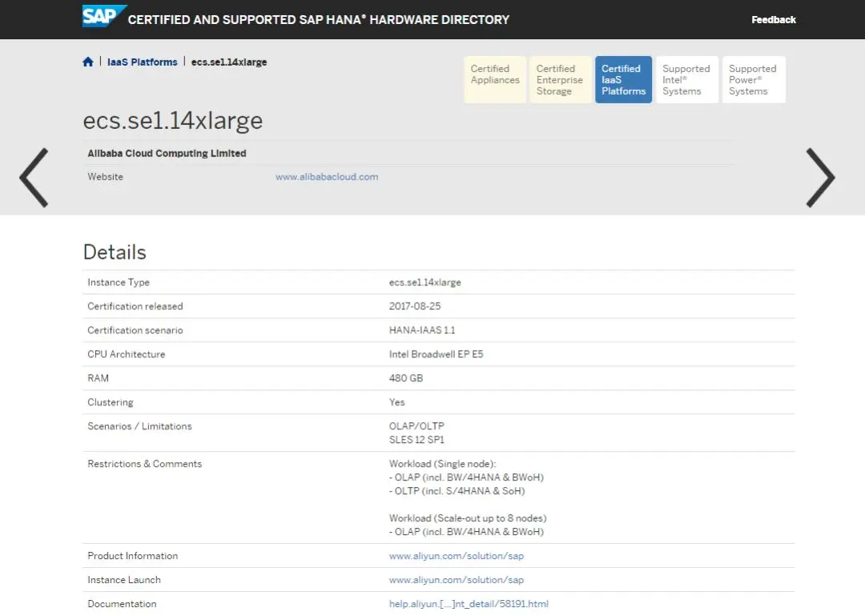Switch to Certified Enterprise Storage tab
Screen dimensions: 865x616
(560, 79)
